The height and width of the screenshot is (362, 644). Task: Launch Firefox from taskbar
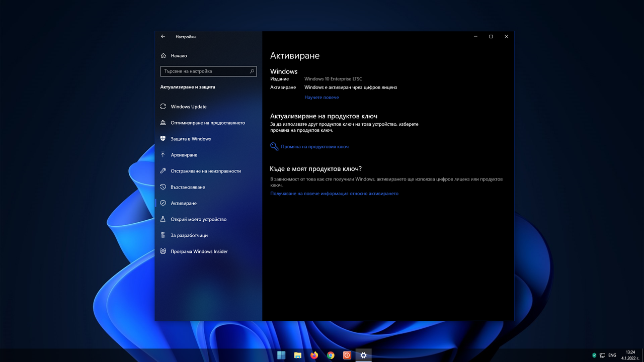[x=314, y=355]
